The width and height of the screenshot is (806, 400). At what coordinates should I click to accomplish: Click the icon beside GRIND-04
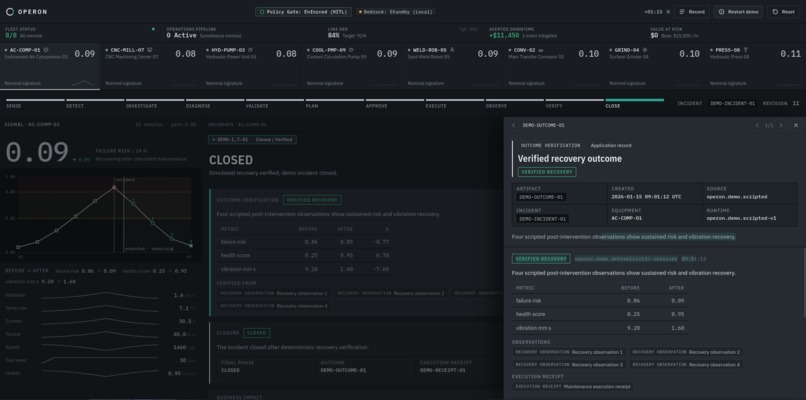coord(645,50)
